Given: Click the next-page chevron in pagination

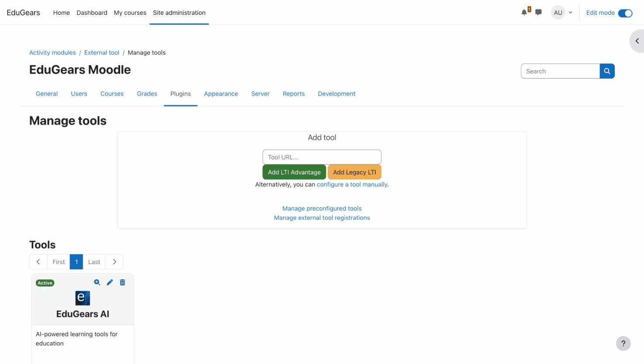Looking at the screenshot, I should (x=114, y=261).
